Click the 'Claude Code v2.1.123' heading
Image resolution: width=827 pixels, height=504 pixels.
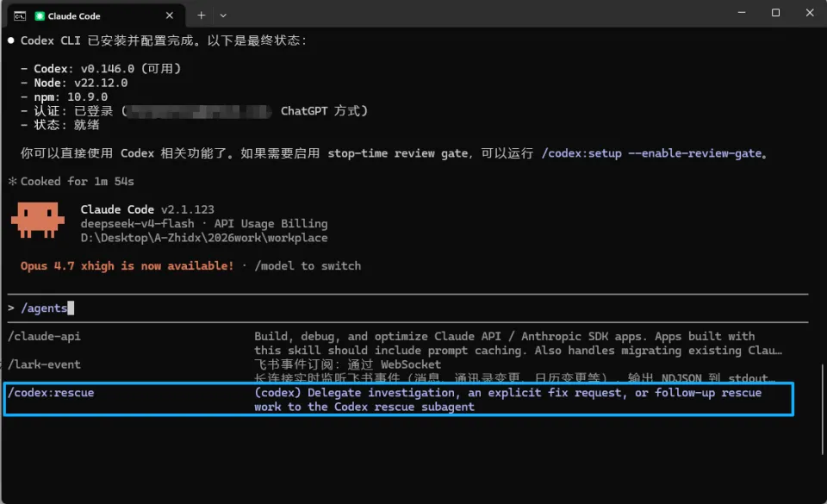[147, 209]
